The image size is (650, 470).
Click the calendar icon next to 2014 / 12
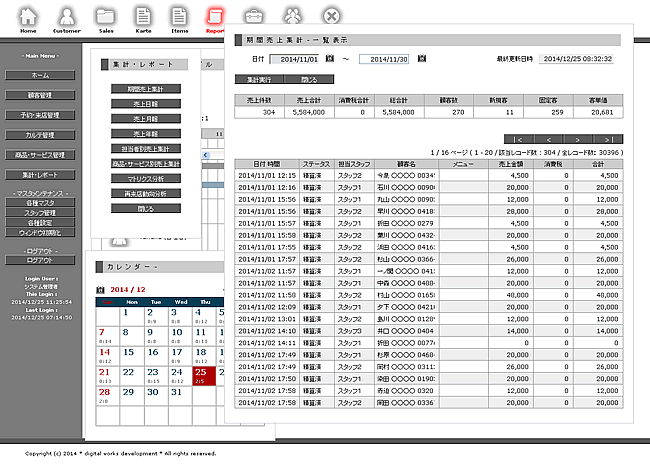[100, 290]
